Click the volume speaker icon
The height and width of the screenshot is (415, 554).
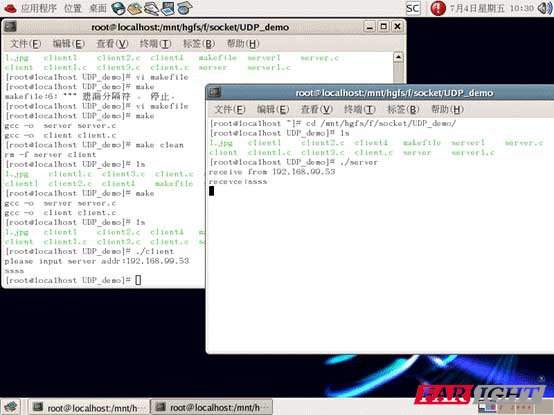tap(544, 8)
